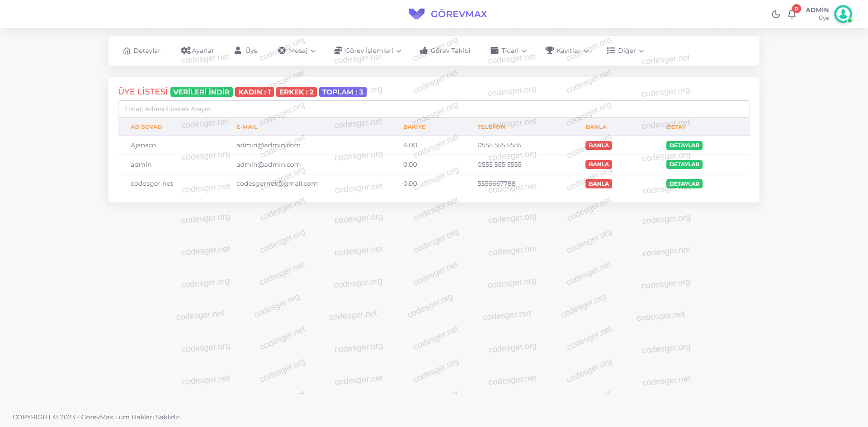Go to the Görev Takibi page
Viewport: 868px width, 427px height.
coord(450,51)
